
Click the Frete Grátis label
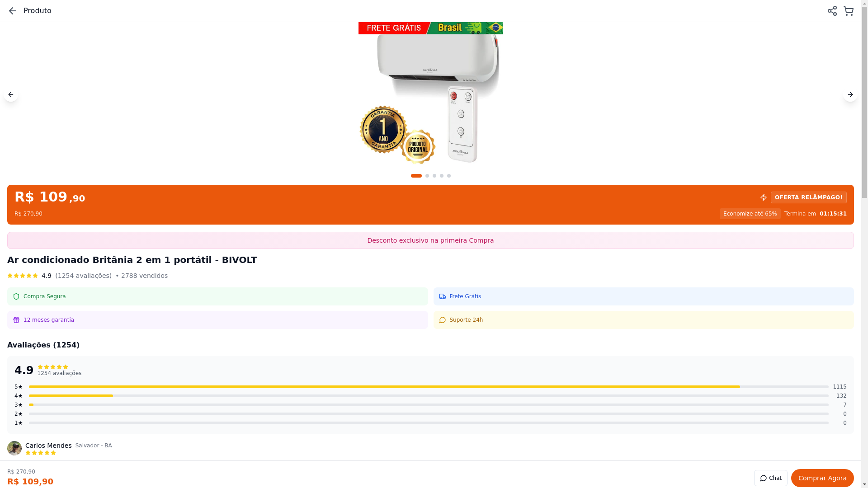(x=465, y=296)
